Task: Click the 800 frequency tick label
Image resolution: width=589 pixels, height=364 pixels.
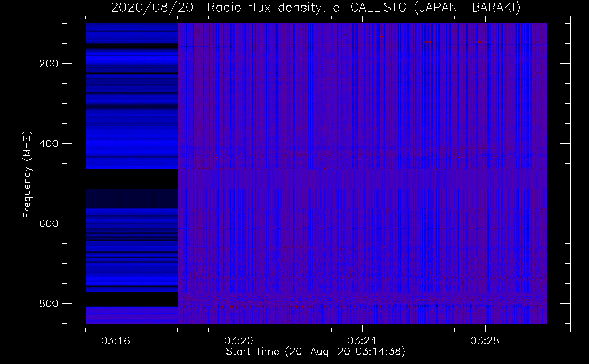Action: 49,304
